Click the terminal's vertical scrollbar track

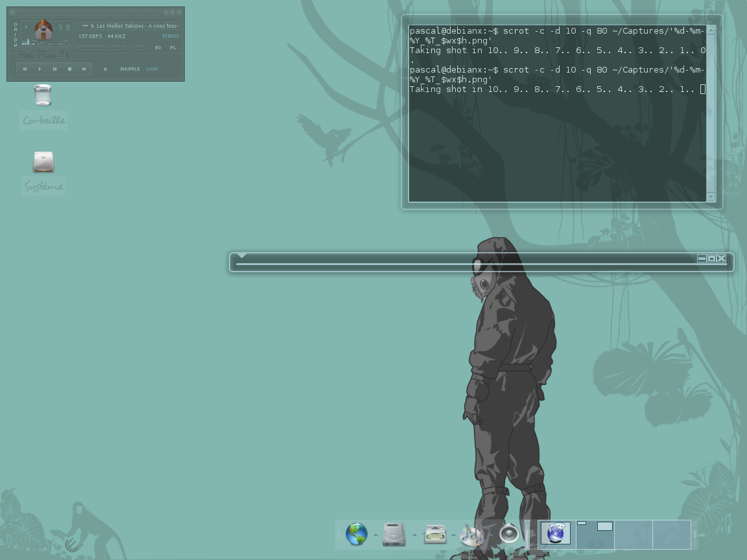coord(711,113)
